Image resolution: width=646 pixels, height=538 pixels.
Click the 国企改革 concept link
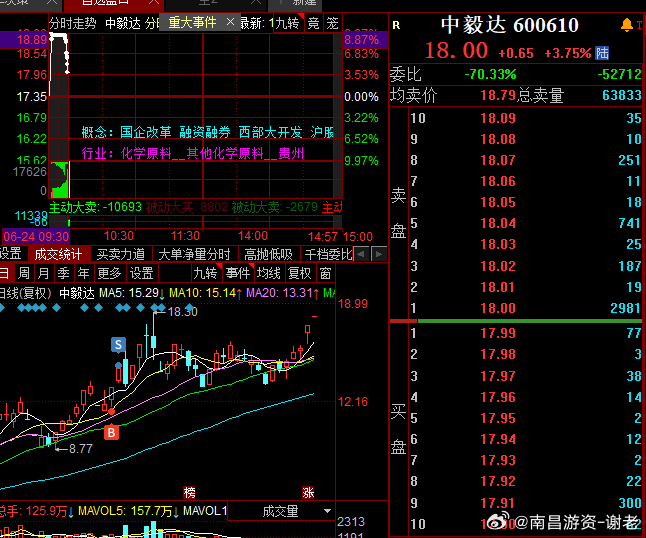click(x=146, y=132)
